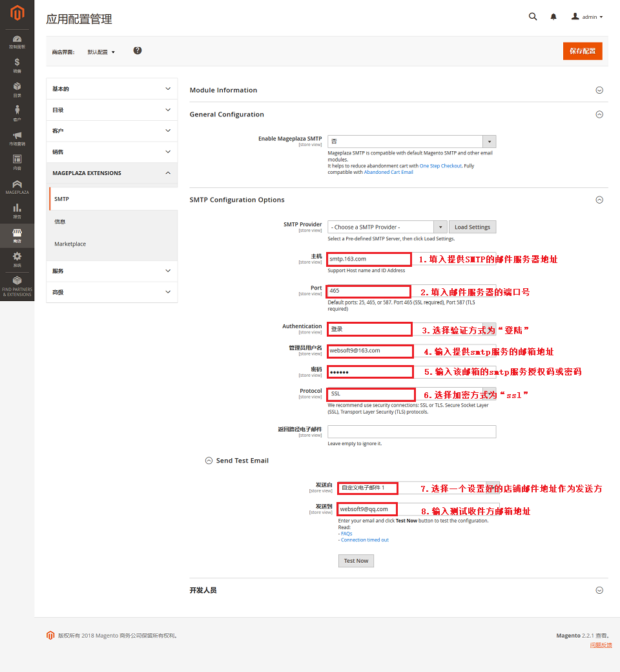Click the 问题反馈 link in the footer

(x=601, y=645)
